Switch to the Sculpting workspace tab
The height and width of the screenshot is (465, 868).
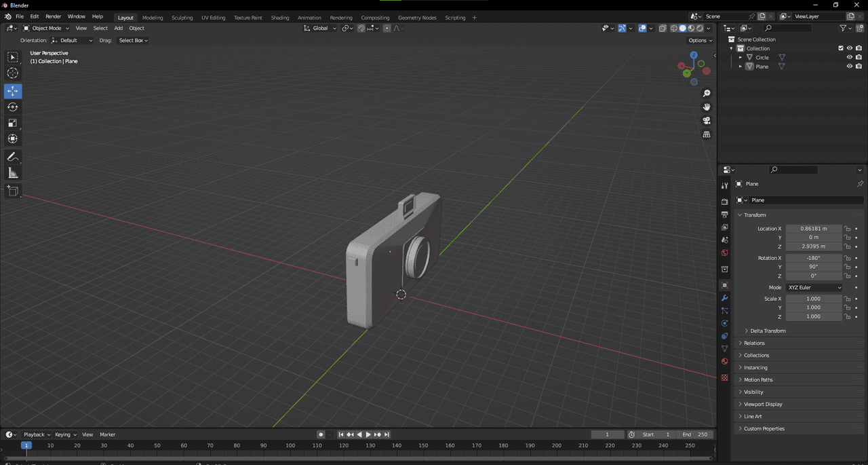(182, 18)
